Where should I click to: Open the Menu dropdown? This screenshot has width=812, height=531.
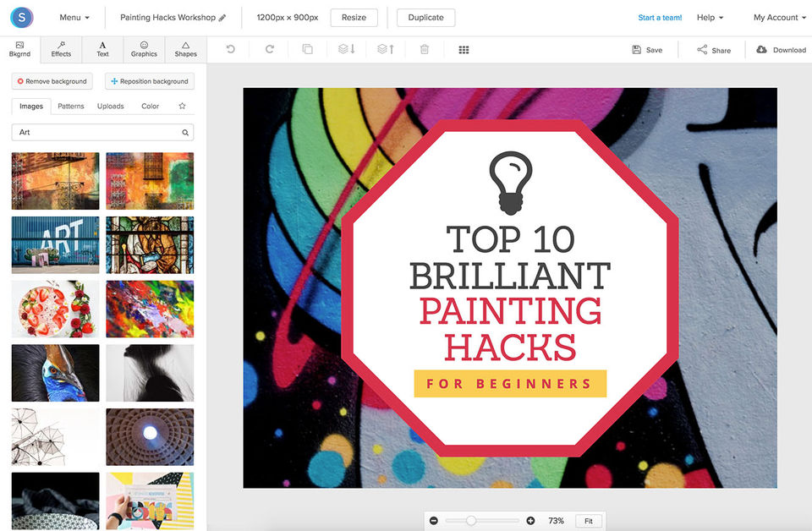pyautogui.click(x=74, y=18)
